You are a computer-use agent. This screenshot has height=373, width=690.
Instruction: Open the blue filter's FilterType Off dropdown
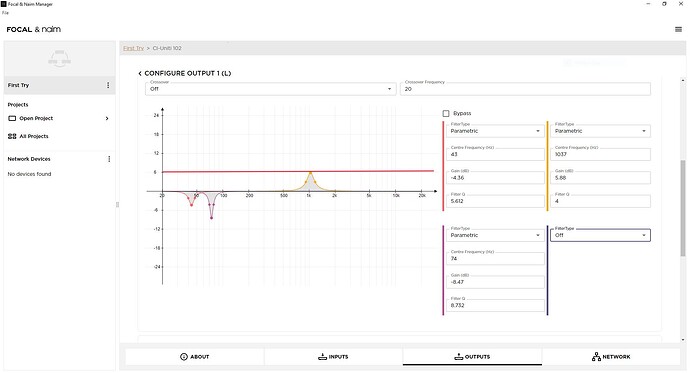click(600, 235)
